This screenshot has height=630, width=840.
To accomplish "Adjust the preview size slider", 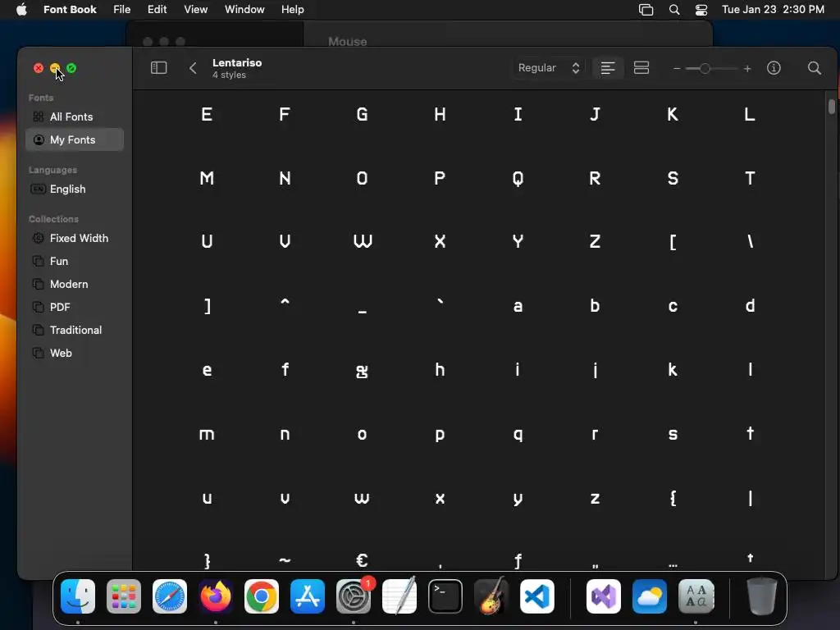I will tap(705, 69).
